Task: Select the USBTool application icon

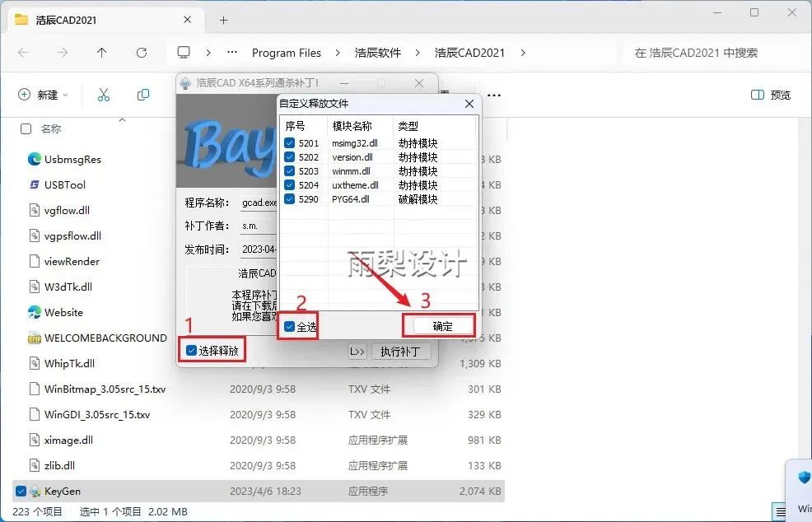Action: (x=35, y=184)
